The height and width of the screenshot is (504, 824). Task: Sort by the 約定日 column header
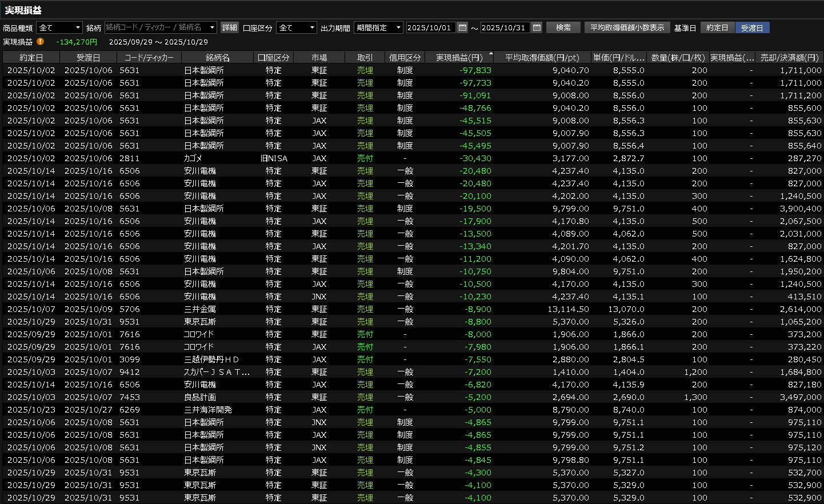click(x=31, y=58)
